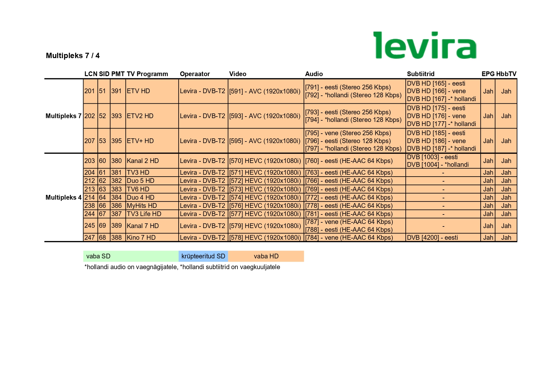Click the Levira logo

click(425, 45)
